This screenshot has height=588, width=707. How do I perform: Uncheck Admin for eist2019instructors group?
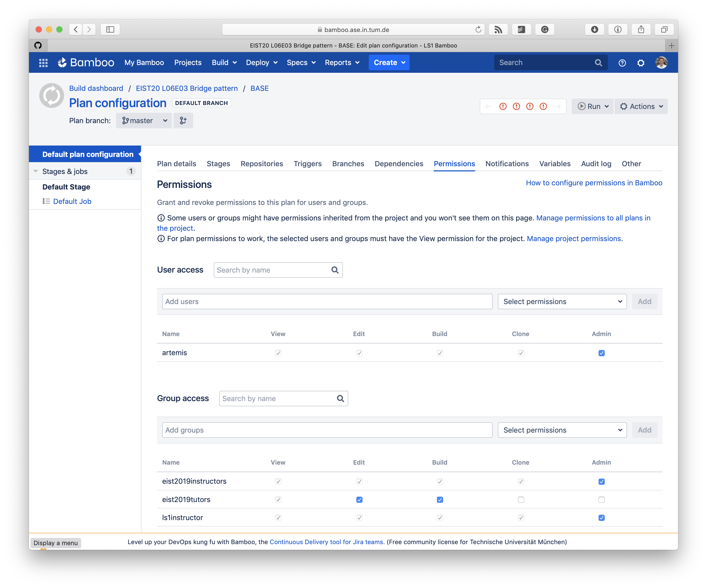pos(601,482)
